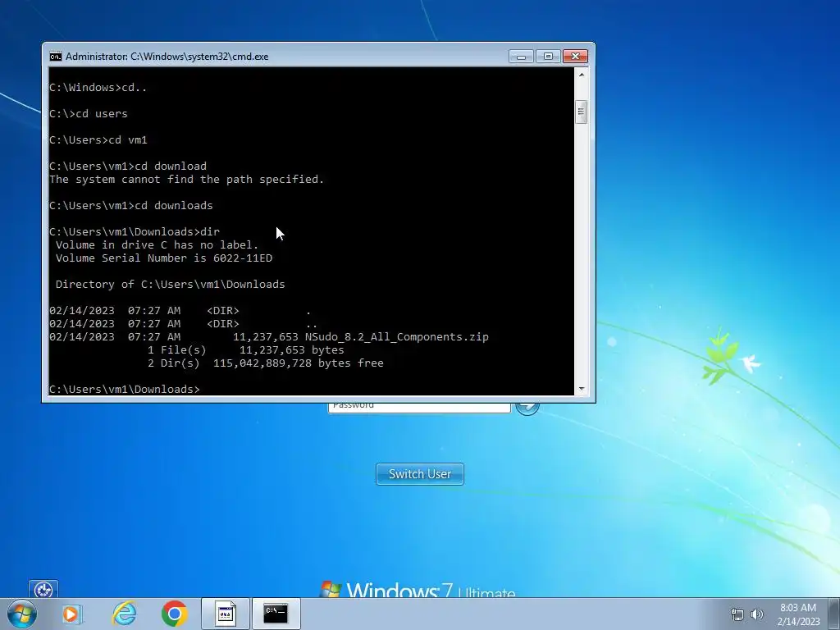
Task: Click the cmd window title text
Action: pyautogui.click(x=167, y=57)
